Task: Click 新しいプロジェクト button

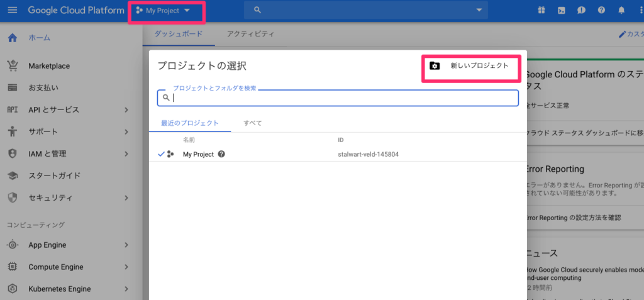Action: [x=471, y=66]
